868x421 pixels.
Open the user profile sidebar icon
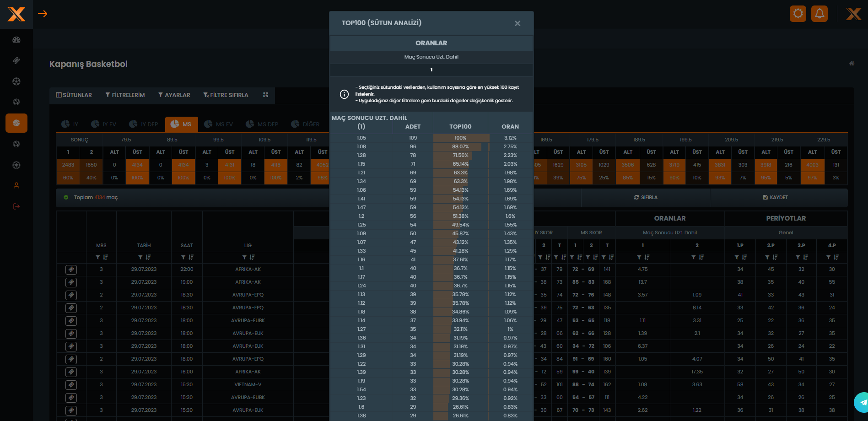[x=16, y=186]
